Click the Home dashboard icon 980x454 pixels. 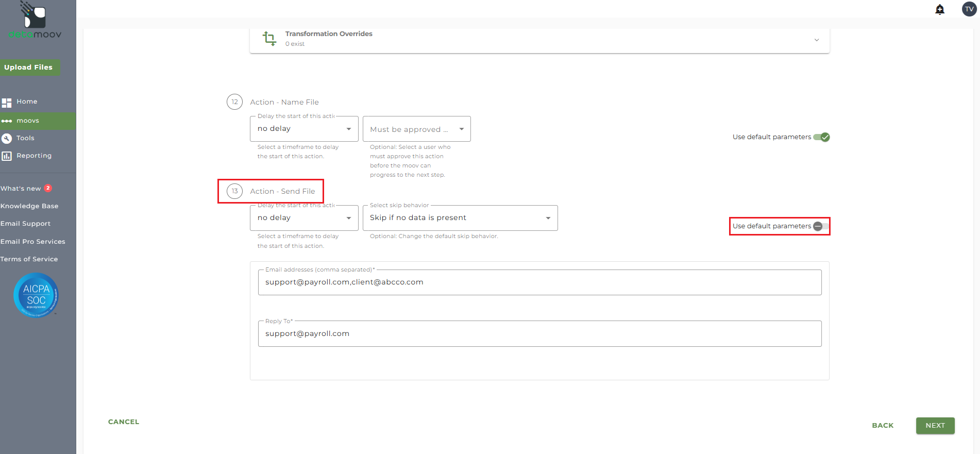coord(7,103)
